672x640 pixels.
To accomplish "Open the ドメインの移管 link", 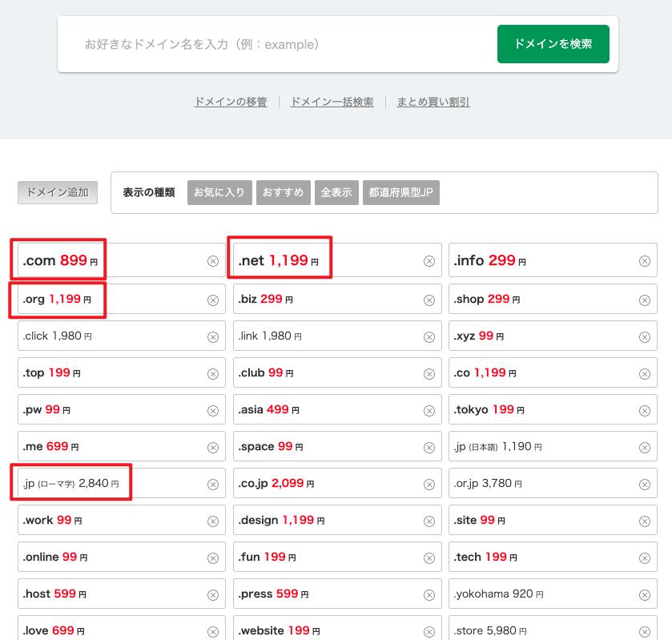I will pyautogui.click(x=230, y=103).
